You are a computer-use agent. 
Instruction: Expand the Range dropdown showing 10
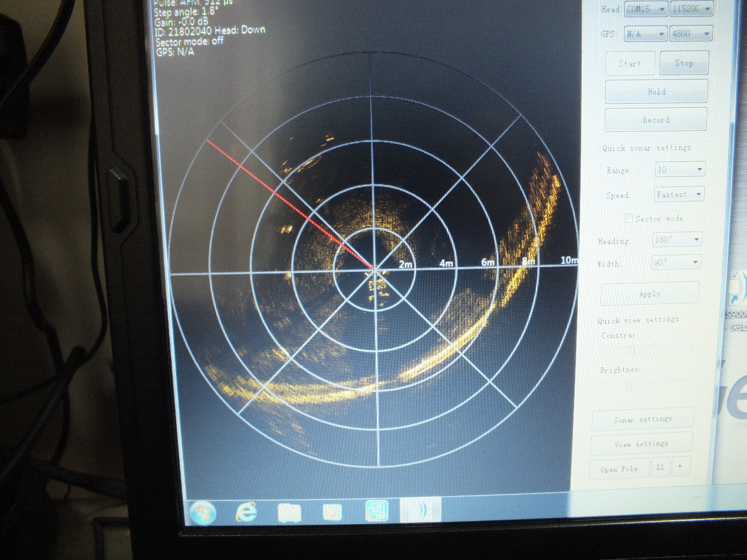(680, 170)
